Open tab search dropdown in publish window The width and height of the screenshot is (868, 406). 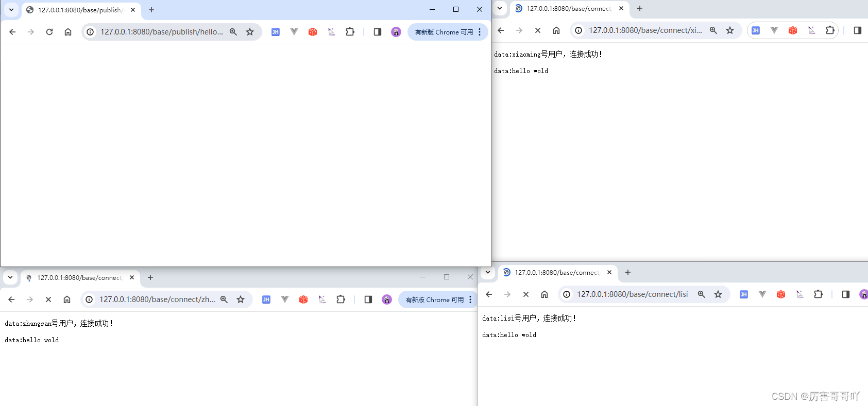point(11,10)
